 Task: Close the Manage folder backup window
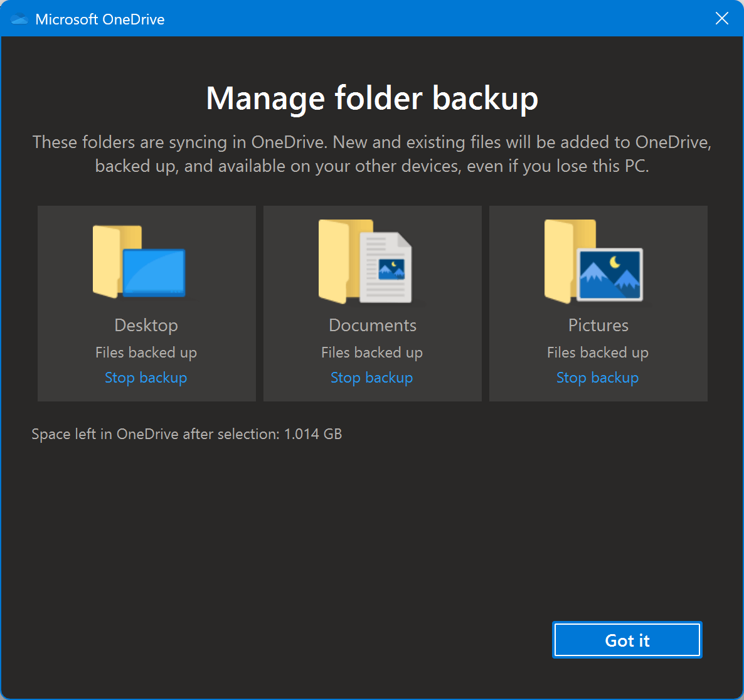click(x=721, y=18)
